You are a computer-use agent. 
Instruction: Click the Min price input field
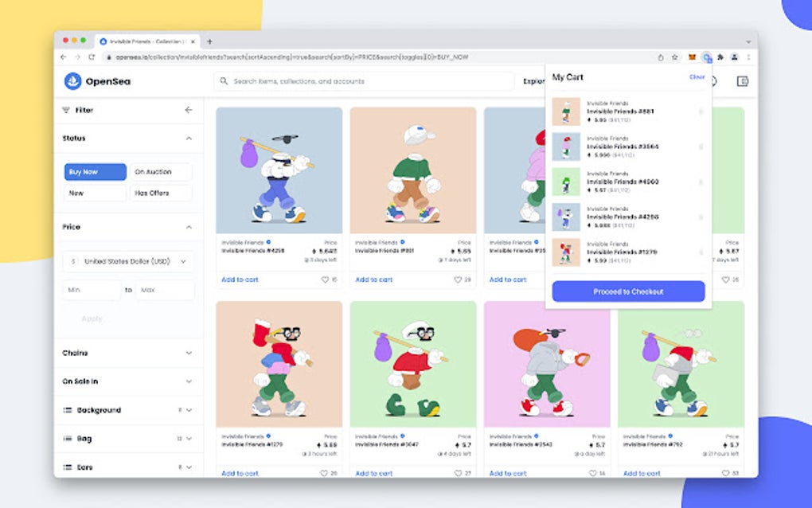[91, 290]
